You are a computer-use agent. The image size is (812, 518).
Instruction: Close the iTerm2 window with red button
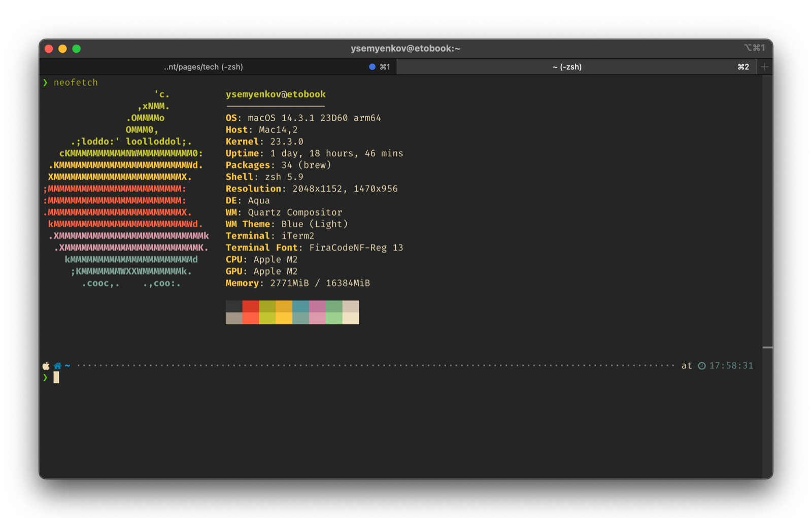[x=49, y=49]
